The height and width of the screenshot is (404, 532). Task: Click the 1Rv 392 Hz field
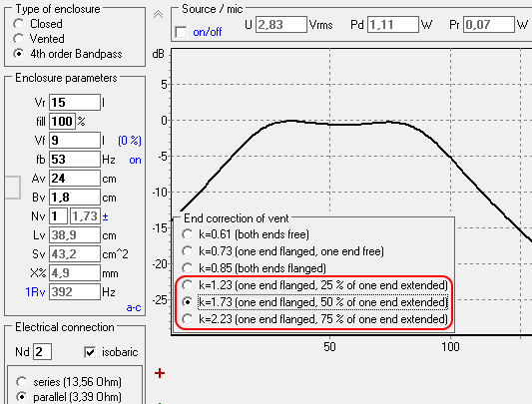tap(75, 292)
